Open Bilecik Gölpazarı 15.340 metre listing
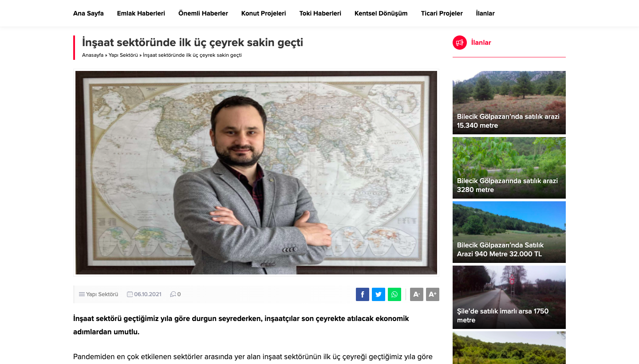This screenshot has width=639, height=364. click(x=509, y=102)
